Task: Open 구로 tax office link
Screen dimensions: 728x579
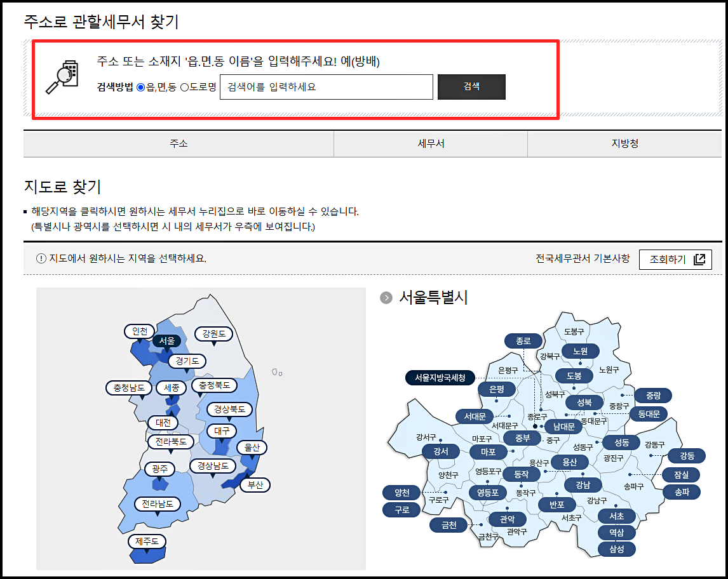Action: [401, 510]
